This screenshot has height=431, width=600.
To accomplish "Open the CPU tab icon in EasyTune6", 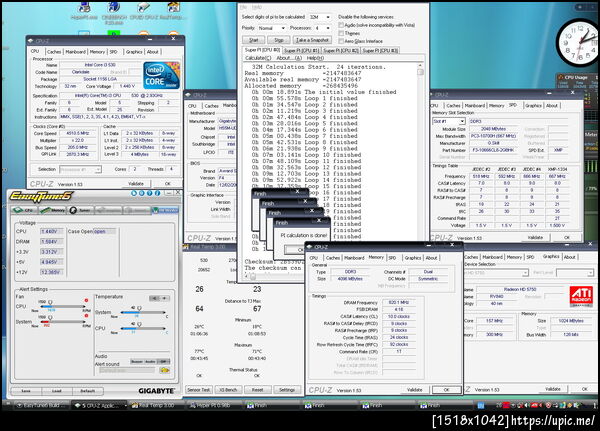I will [x=24, y=210].
